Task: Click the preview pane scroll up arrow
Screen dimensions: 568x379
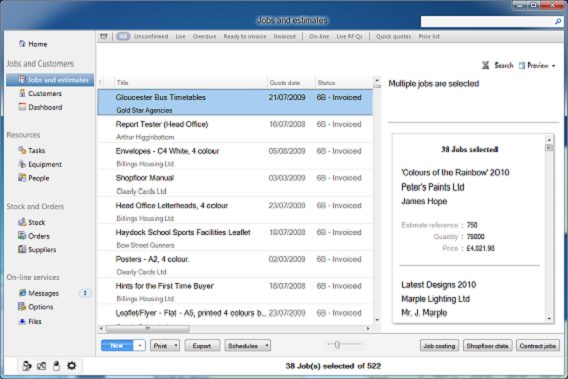Action: [549, 140]
